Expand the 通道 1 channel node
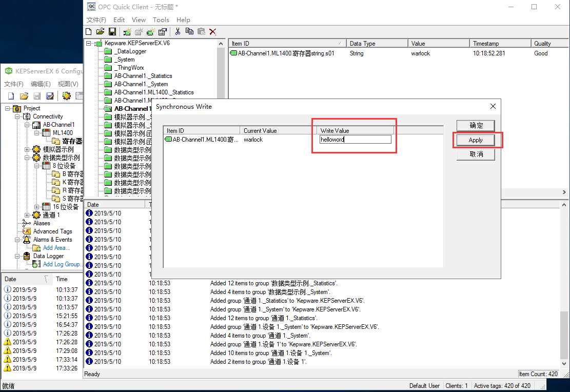 (x=27, y=215)
